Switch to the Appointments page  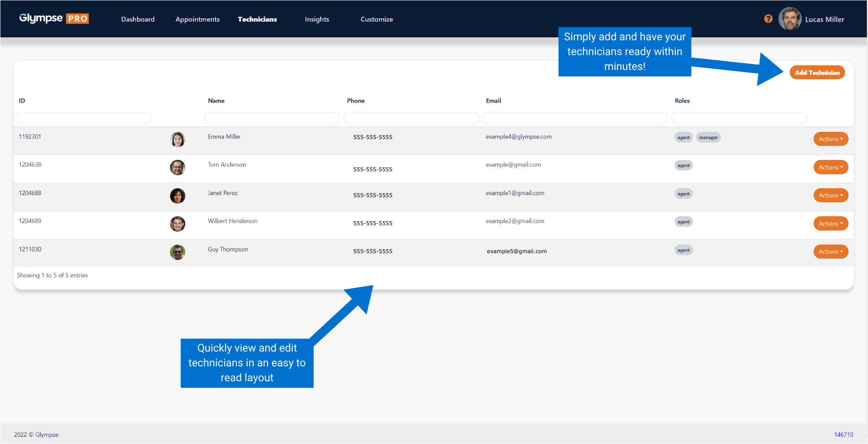pos(198,20)
